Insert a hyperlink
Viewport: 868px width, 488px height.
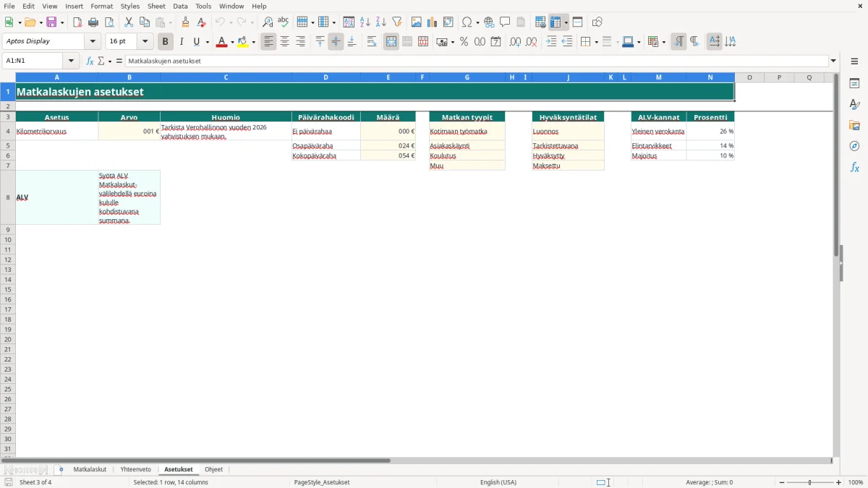click(x=489, y=22)
